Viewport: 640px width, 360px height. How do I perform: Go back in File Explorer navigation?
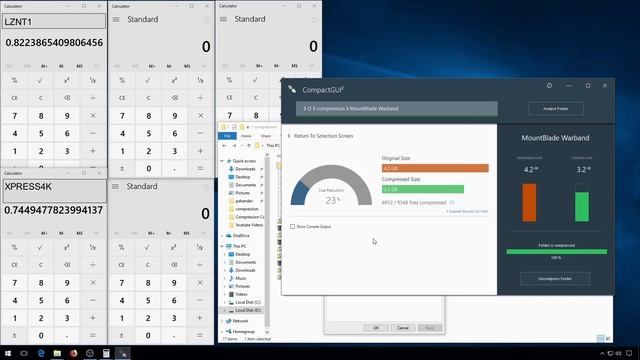click(224, 145)
